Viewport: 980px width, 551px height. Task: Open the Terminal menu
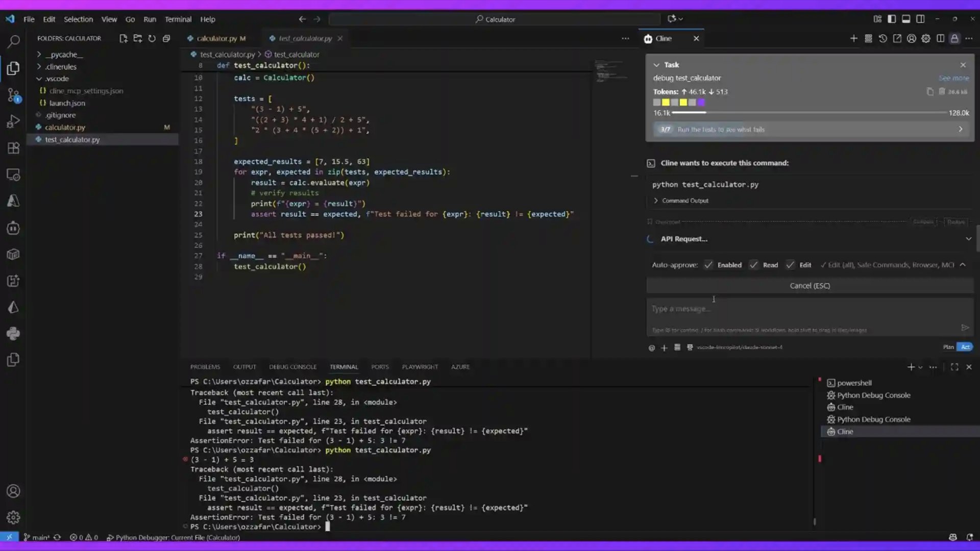[178, 19]
